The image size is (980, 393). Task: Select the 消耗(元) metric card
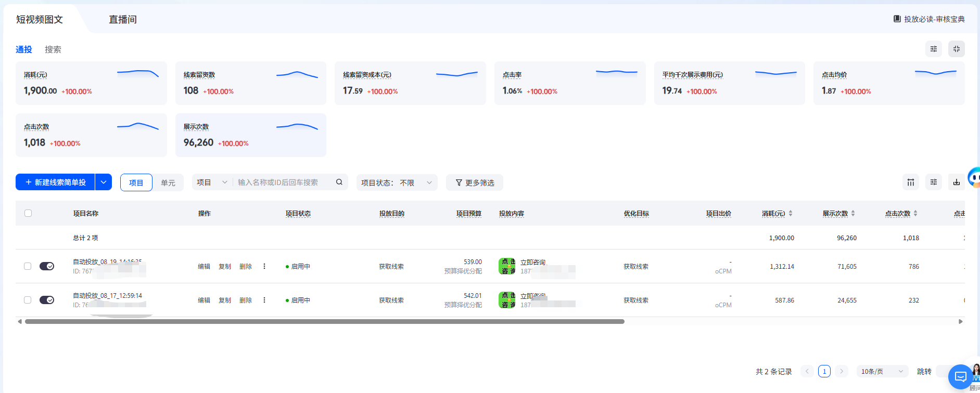click(x=92, y=83)
